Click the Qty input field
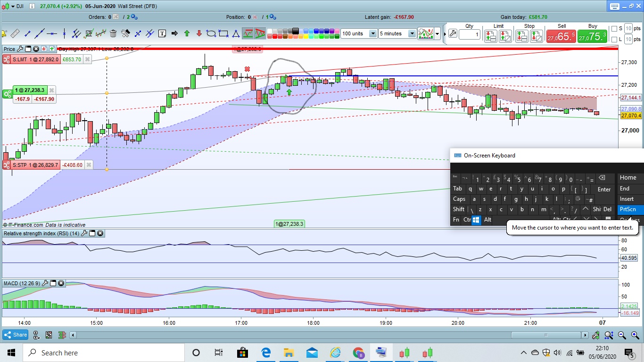 tap(470, 34)
